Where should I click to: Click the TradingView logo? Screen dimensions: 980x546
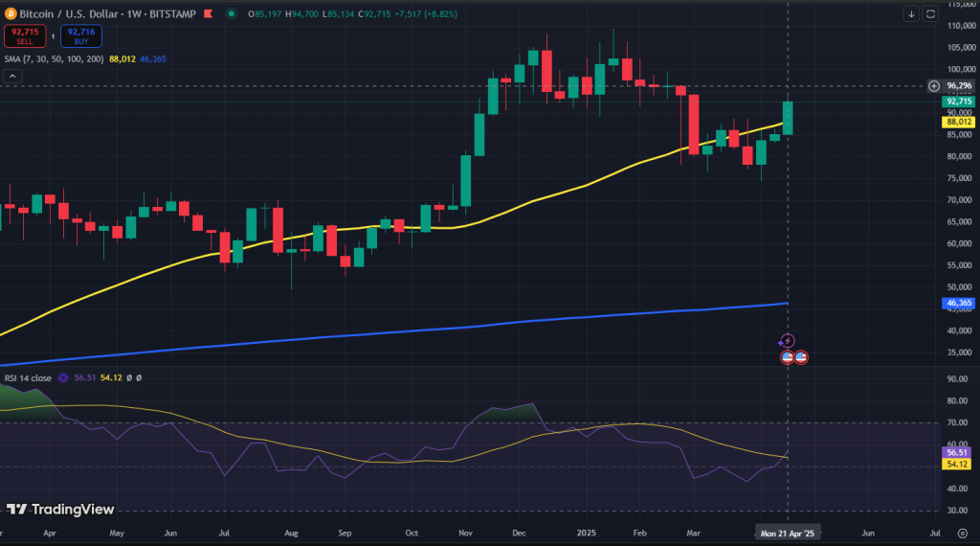point(60,509)
